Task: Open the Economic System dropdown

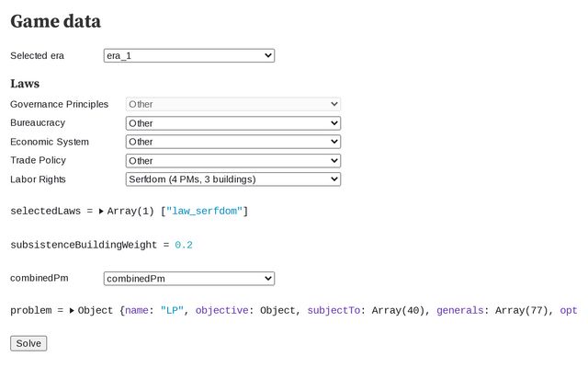Action: [232, 142]
